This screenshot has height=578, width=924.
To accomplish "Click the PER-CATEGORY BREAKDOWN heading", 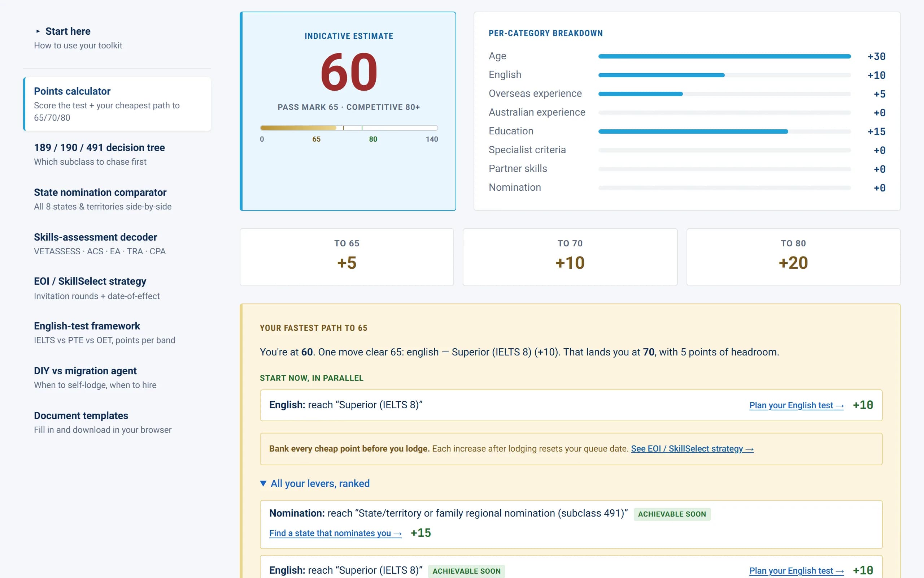I will (x=546, y=33).
